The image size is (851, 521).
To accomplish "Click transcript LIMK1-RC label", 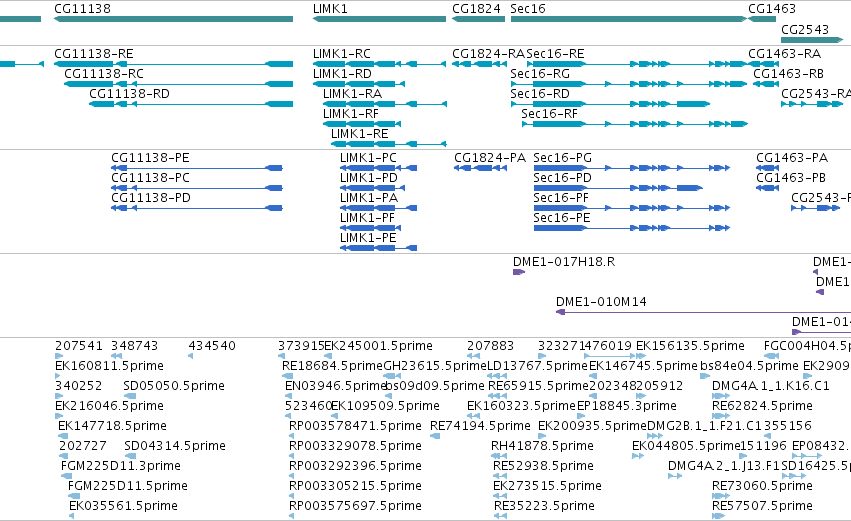I will coord(342,54).
